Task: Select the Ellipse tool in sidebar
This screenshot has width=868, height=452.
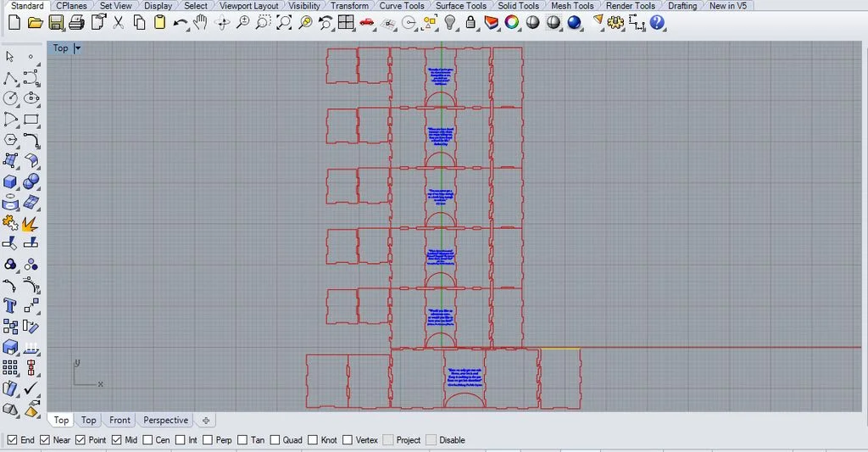Action: pos(31,98)
